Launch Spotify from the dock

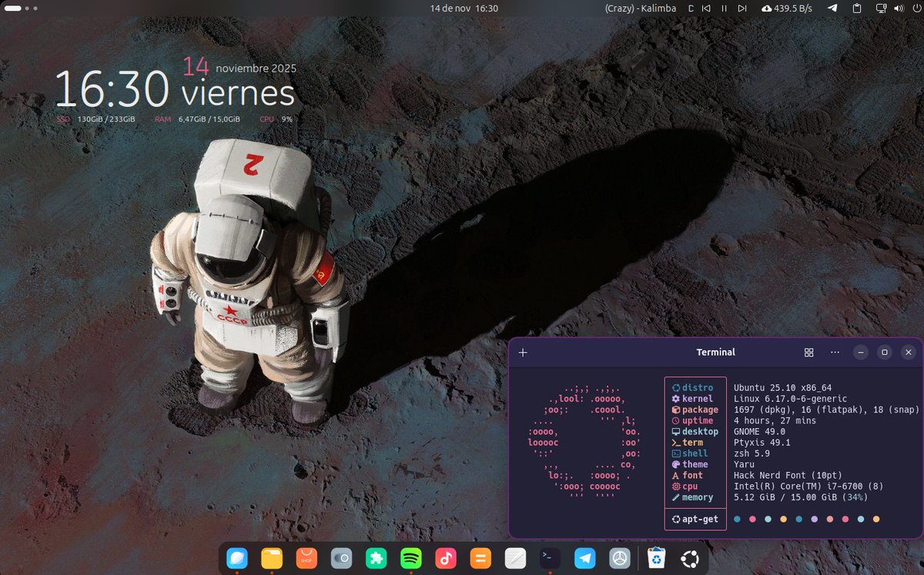411,558
